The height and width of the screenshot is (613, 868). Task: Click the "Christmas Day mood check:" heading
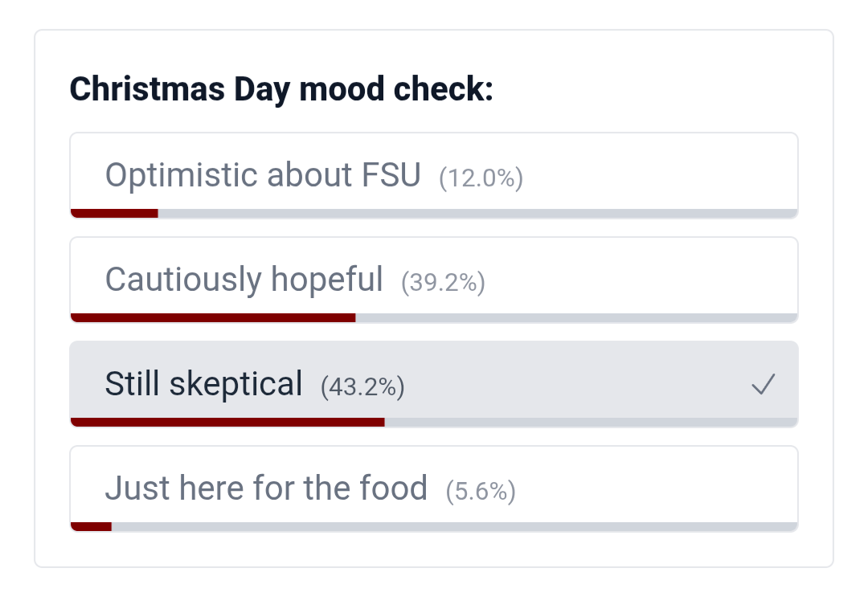tap(281, 89)
